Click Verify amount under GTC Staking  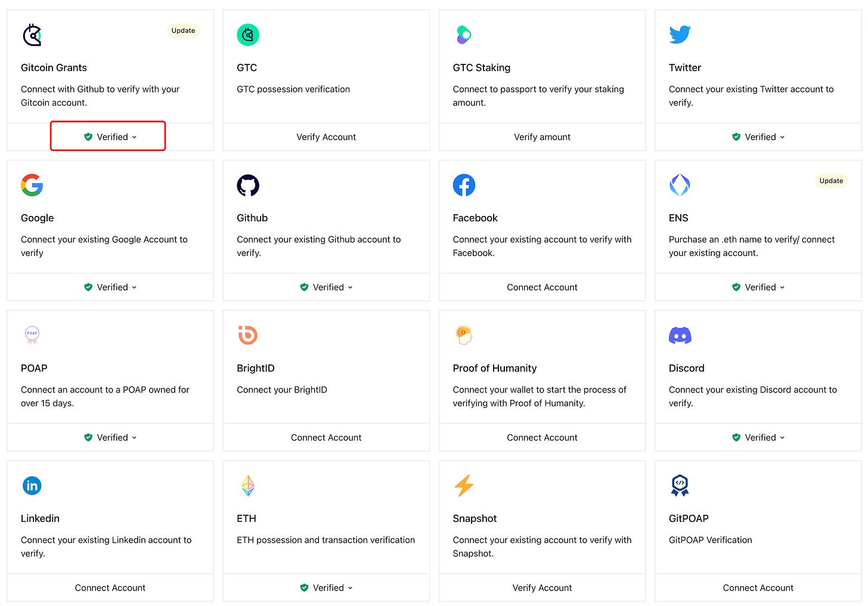coord(542,137)
